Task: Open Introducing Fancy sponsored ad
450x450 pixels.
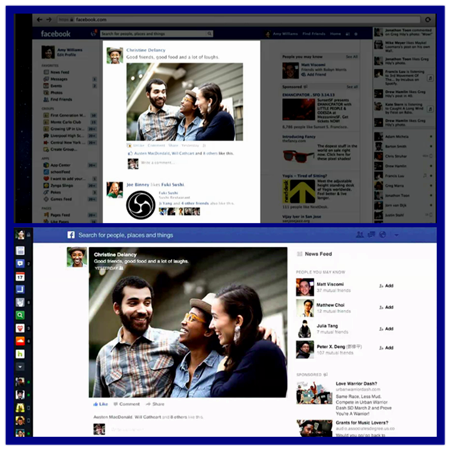Action: tap(299, 137)
